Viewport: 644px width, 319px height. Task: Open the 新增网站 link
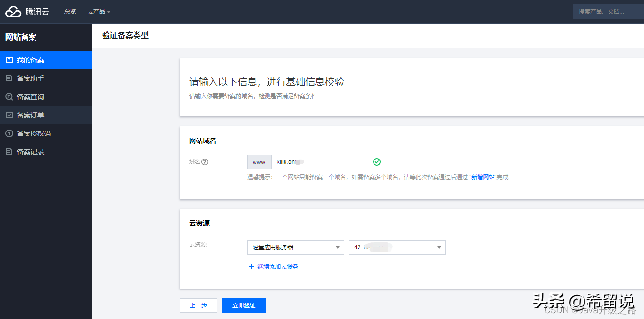483,177
